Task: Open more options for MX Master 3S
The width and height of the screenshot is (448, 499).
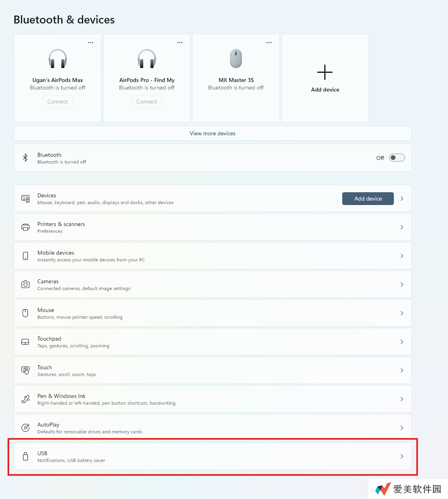Action: (x=269, y=43)
